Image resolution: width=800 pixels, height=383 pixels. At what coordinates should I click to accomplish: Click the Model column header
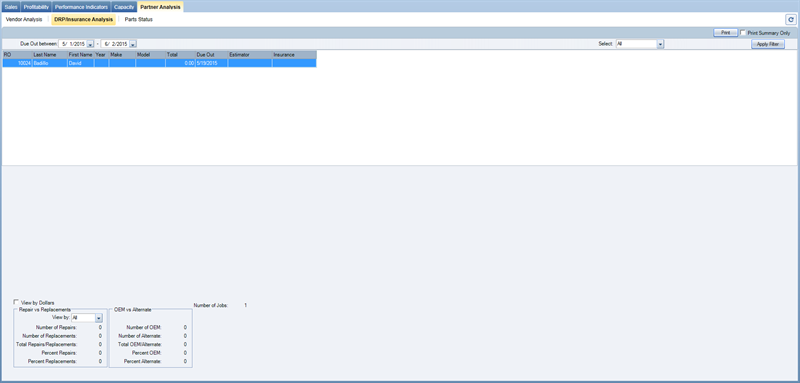pyautogui.click(x=151, y=55)
